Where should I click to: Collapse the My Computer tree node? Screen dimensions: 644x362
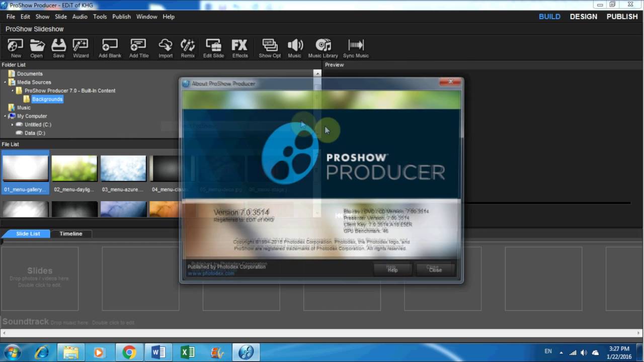click(x=5, y=116)
